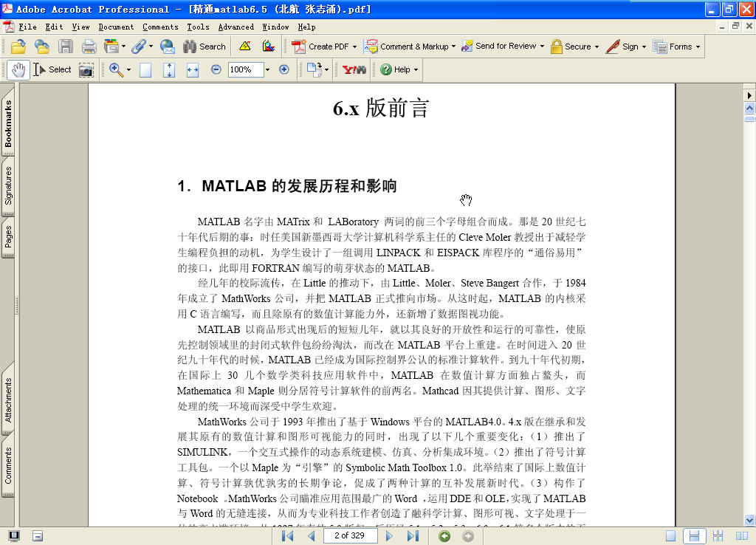Screen dimensions: 756x545
Task: Click the Organizer icon
Action: 111,47
